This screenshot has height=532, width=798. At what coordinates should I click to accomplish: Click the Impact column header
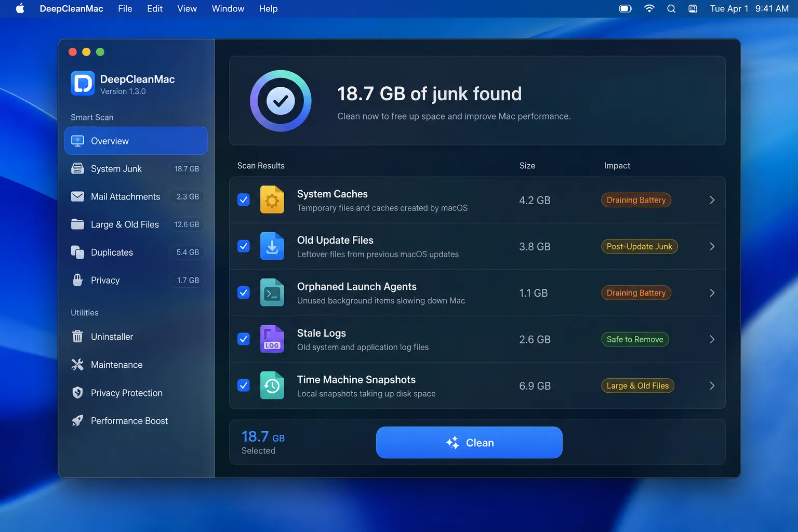click(x=617, y=166)
